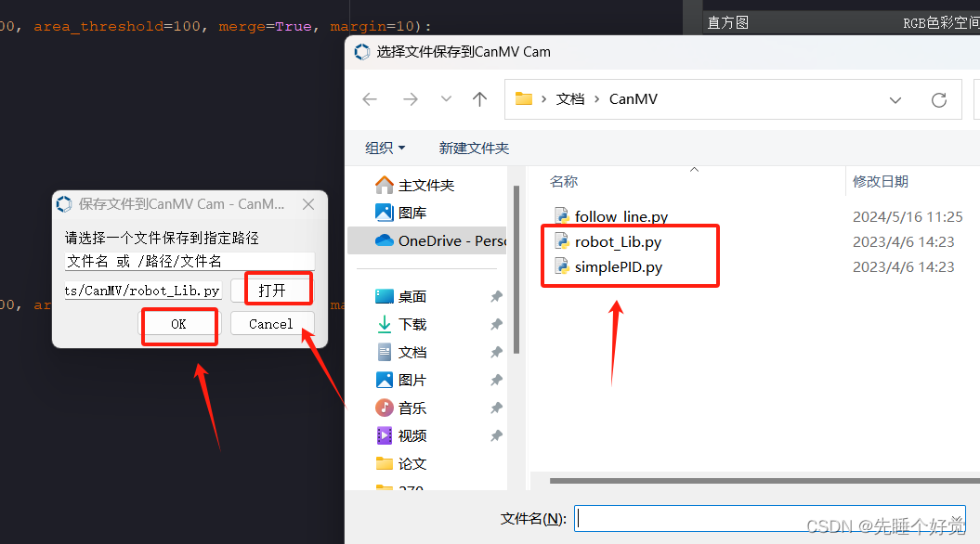Sort files by 修改日期 column header
980x544 pixels.
(880, 182)
